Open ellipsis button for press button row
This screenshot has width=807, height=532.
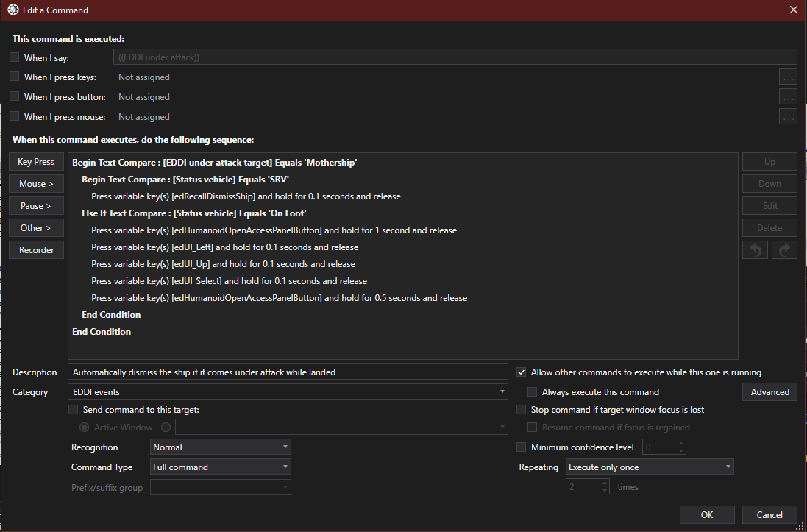pos(788,97)
